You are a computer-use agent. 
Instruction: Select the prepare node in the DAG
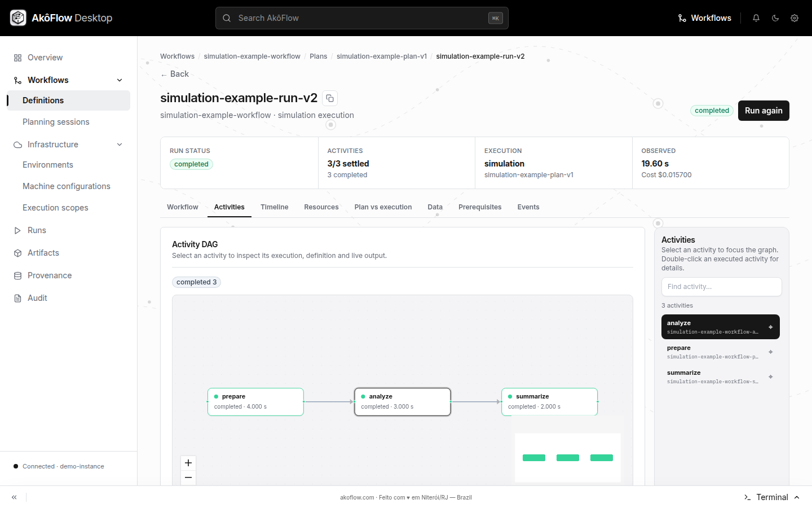256,402
